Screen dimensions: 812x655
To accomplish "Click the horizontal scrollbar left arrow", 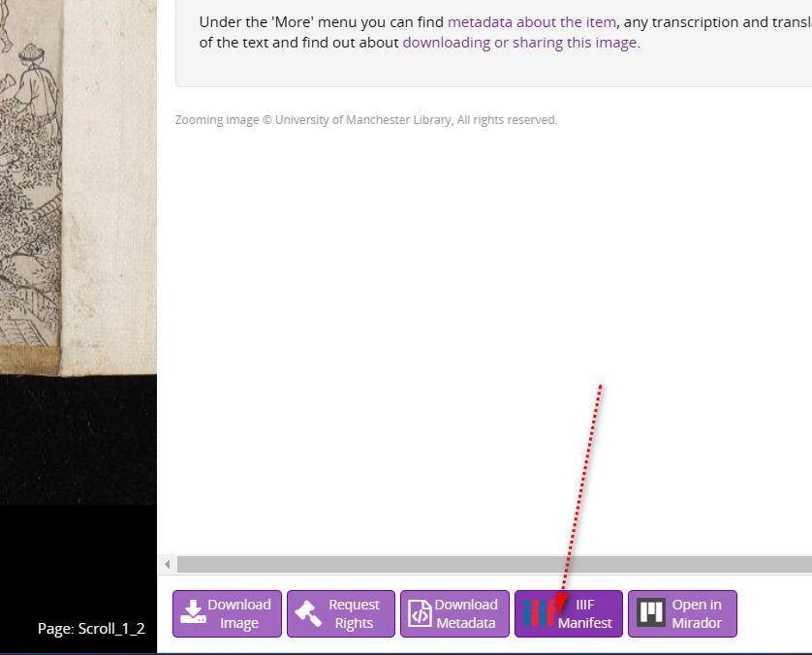I will click(168, 564).
